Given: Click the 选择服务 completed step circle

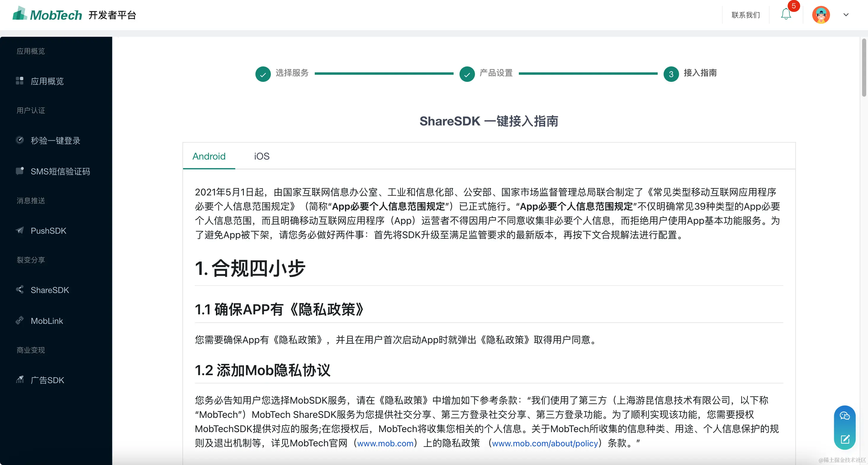Looking at the screenshot, I should point(263,74).
